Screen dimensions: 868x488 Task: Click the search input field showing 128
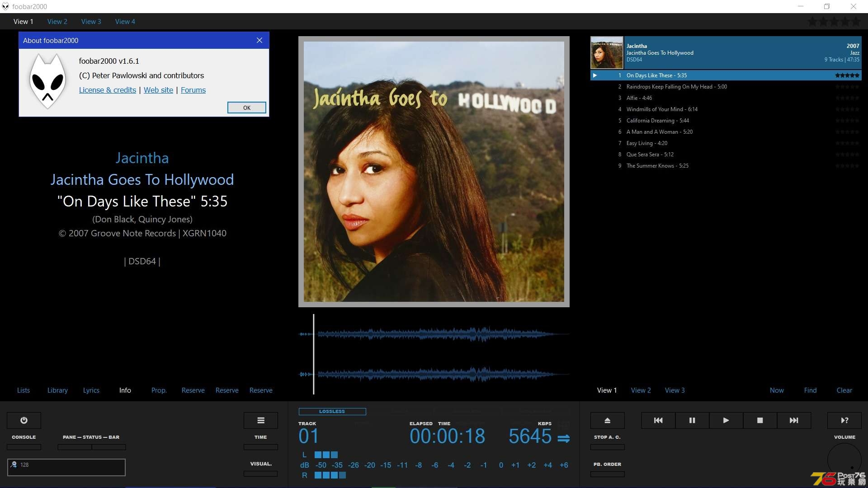click(66, 467)
